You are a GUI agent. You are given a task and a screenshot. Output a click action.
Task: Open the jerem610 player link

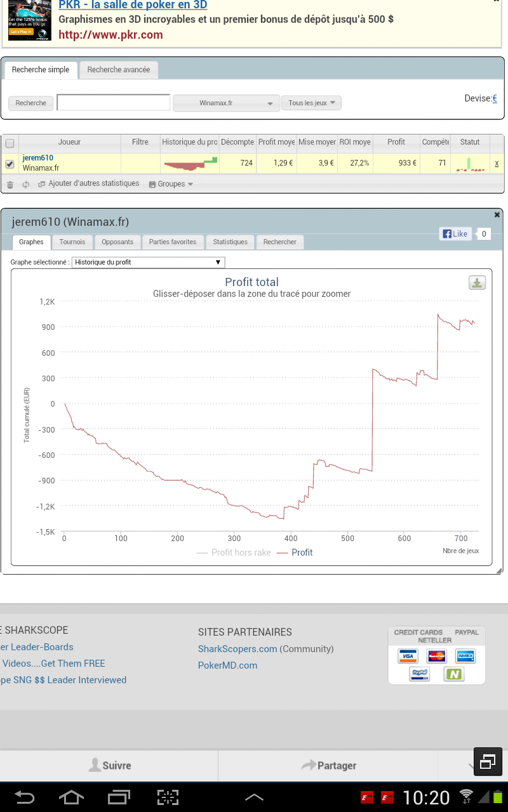point(38,158)
